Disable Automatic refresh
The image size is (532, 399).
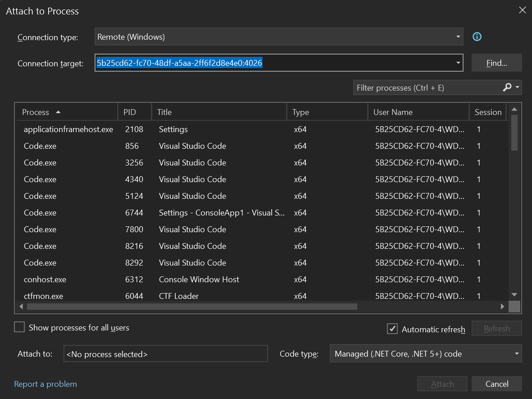pyautogui.click(x=392, y=329)
